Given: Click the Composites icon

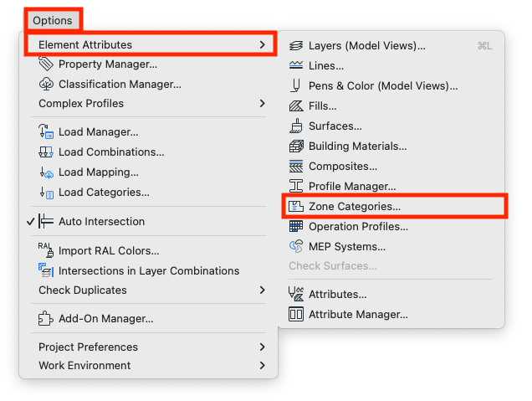Looking at the screenshot, I should click(x=296, y=166).
